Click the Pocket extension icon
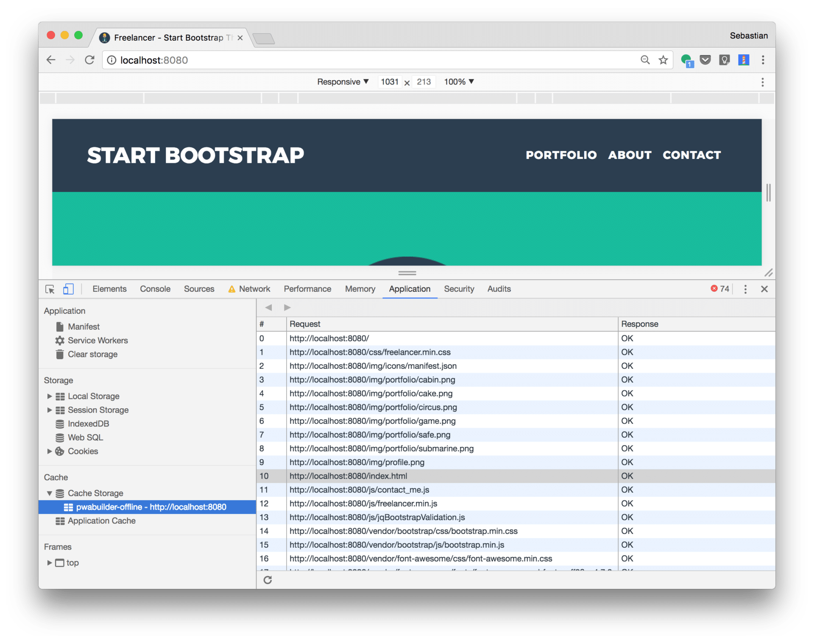814x644 pixels. pos(705,60)
